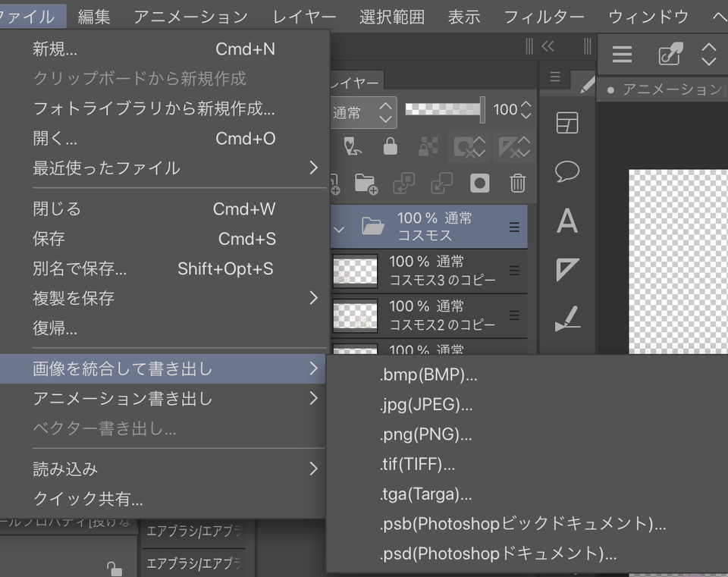Select the Balloon speech bubble tool
Screen dimensions: 728x577
pyautogui.click(x=567, y=171)
